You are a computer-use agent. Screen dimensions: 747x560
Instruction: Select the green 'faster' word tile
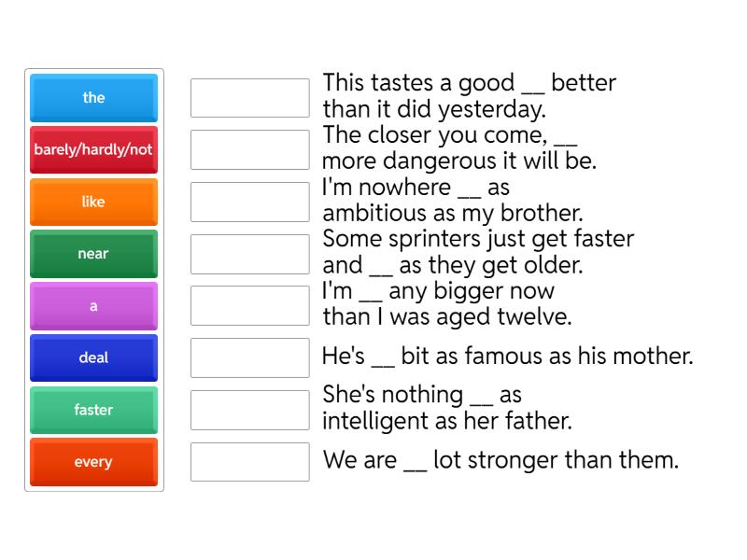[93, 410]
